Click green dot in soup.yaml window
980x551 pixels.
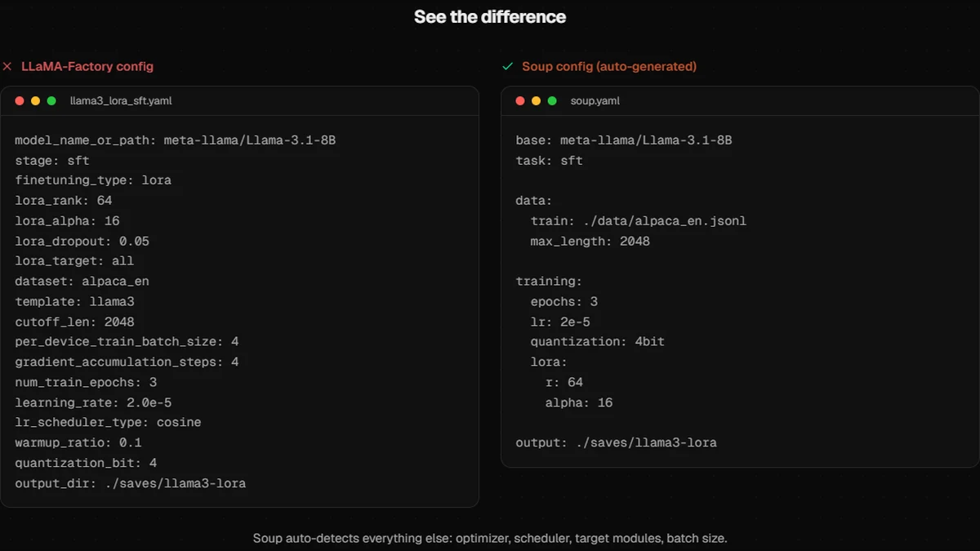point(552,101)
